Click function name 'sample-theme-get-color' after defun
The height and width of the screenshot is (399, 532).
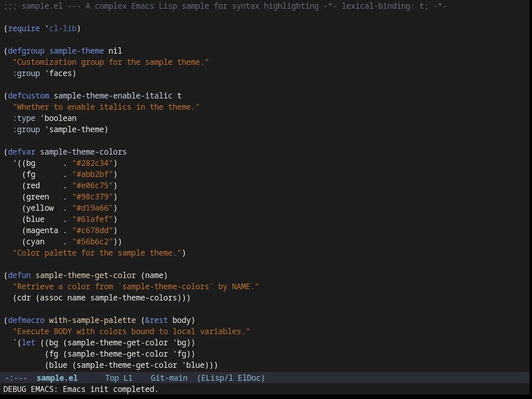[86, 275]
